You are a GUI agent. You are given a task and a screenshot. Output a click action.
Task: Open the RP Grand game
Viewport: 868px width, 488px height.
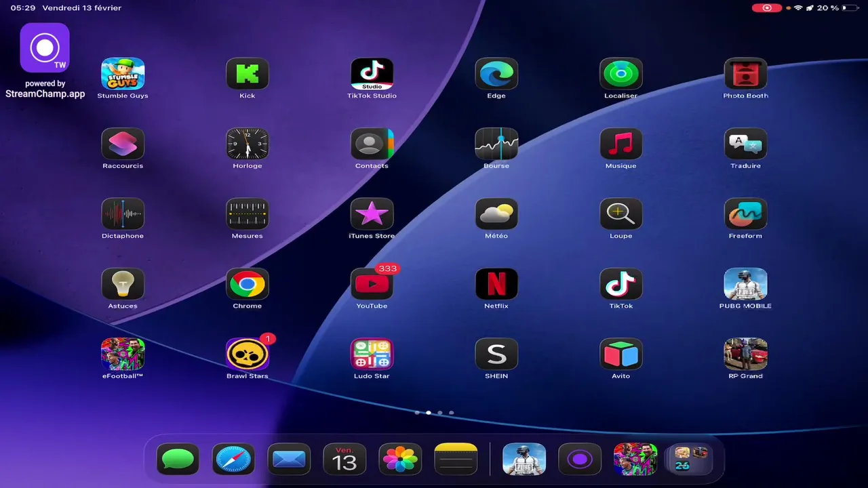tap(745, 354)
